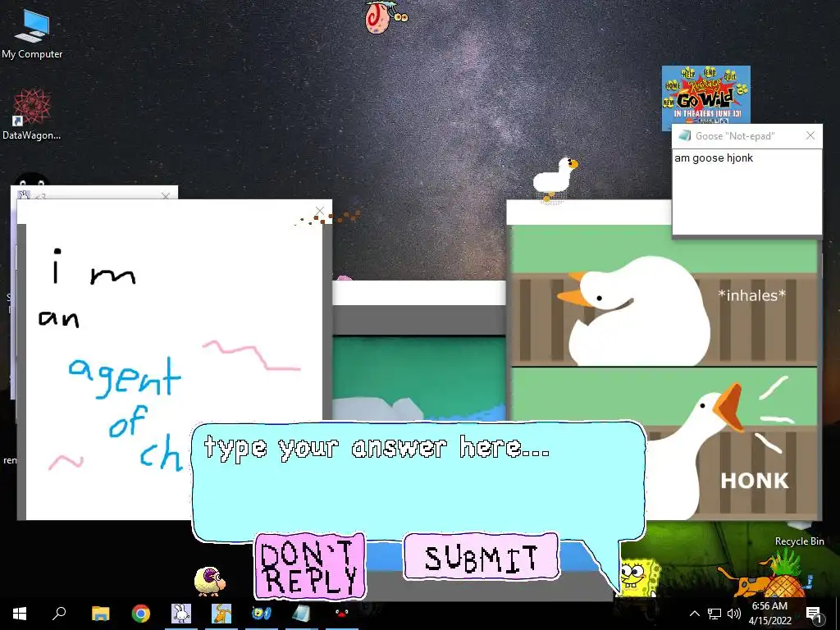Screen dimensions: 840x630
Task: Launch Google Chrome from taskbar
Action: (141, 614)
